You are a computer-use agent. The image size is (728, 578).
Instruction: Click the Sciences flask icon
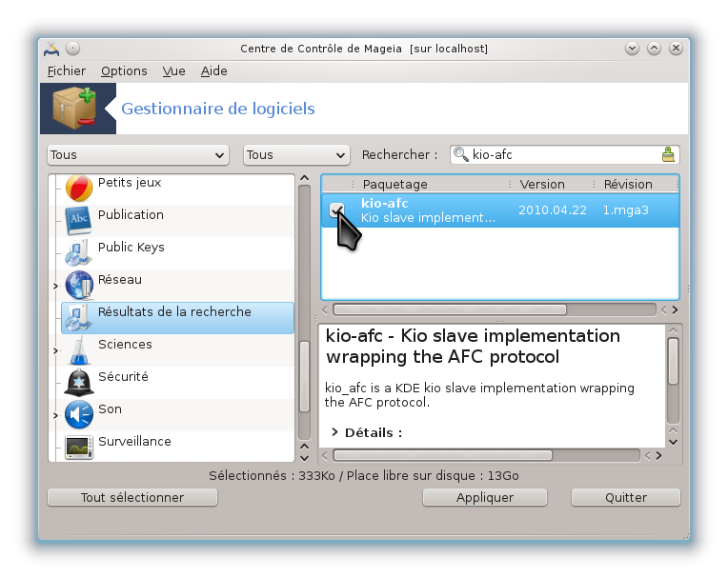tap(79, 350)
